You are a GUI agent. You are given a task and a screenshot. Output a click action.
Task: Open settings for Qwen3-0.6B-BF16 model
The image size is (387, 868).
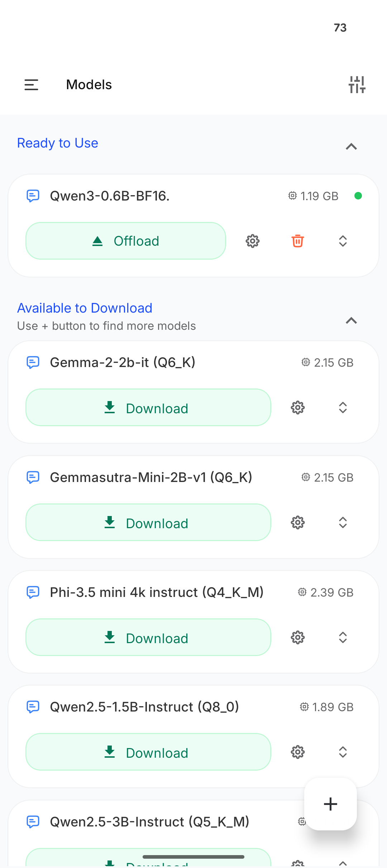click(253, 241)
